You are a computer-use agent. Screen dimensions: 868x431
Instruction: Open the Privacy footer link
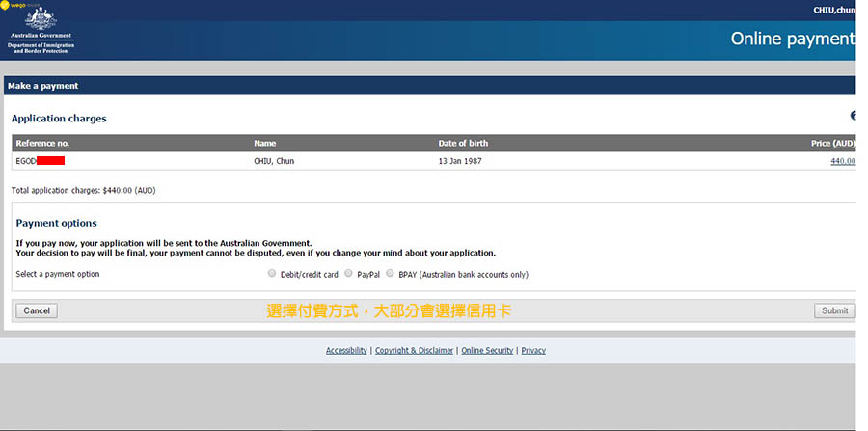[533, 351]
